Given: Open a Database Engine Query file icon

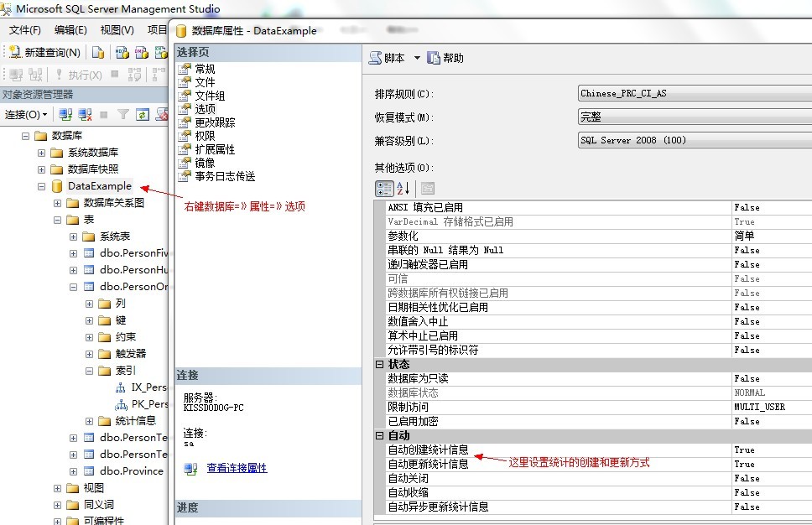Looking at the screenshot, I should (x=98, y=52).
